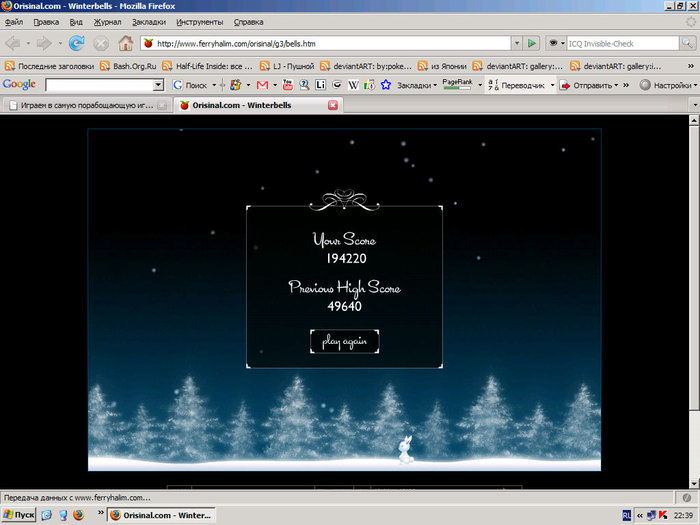Click the RU language indicator in tray

[x=627, y=516]
